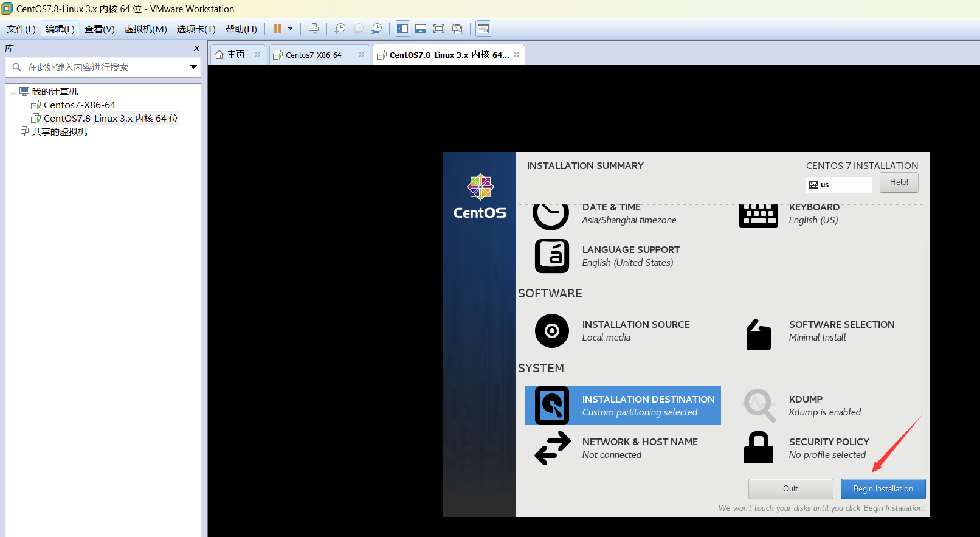Open INSTALLATION SOURCE Local media
The height and width of the screenshot is (537, 980).
tap(636, 331)
